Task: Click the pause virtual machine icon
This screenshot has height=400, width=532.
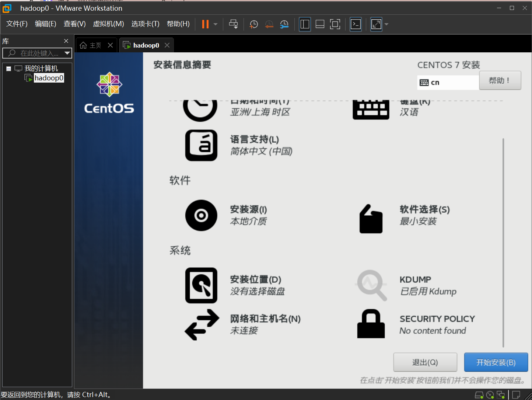Action: point(205,24)
